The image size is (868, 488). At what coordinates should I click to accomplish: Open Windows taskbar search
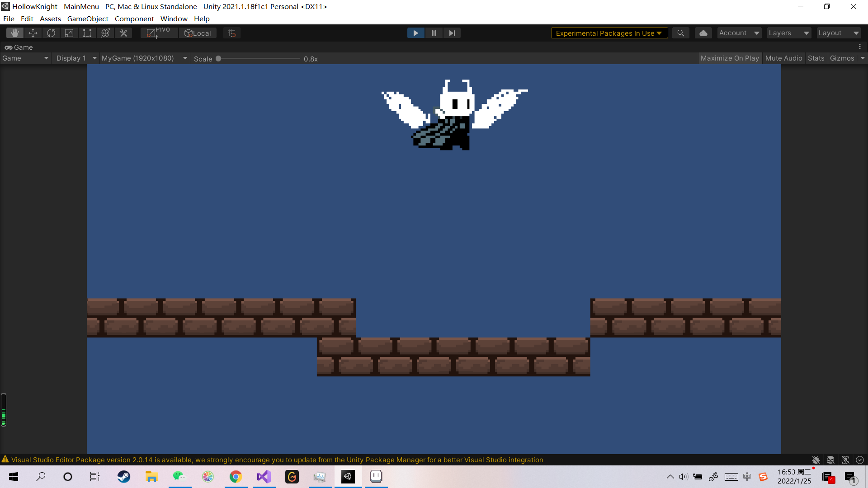pos(41,477)
